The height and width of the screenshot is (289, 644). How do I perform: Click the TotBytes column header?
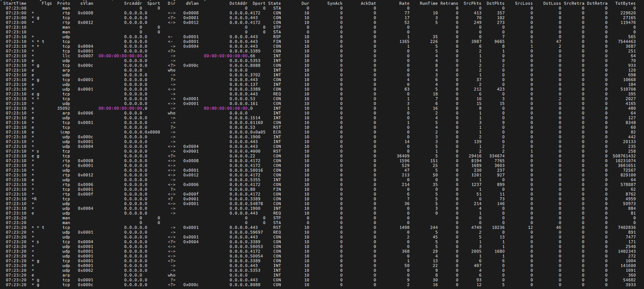626,3
